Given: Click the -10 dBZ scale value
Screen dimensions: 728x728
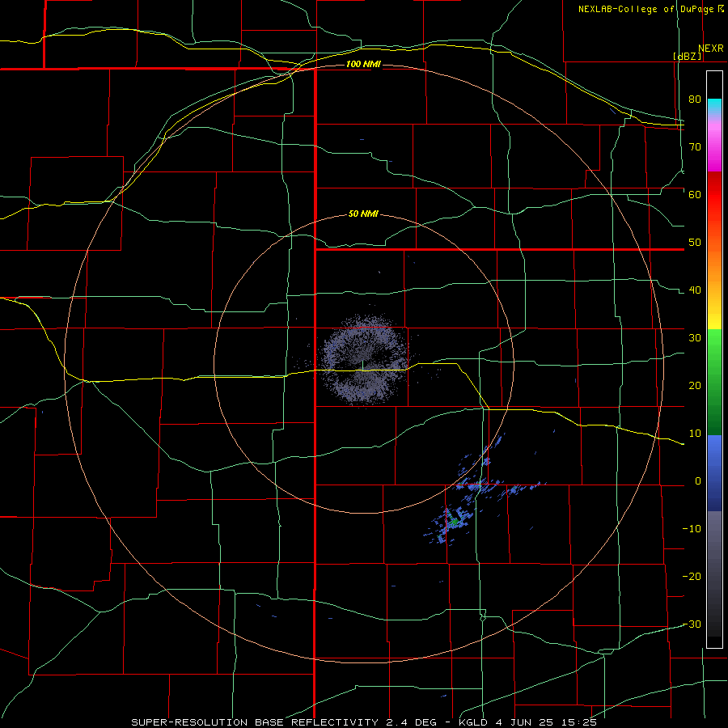Looking at the screenshot, I should point(692,529).
